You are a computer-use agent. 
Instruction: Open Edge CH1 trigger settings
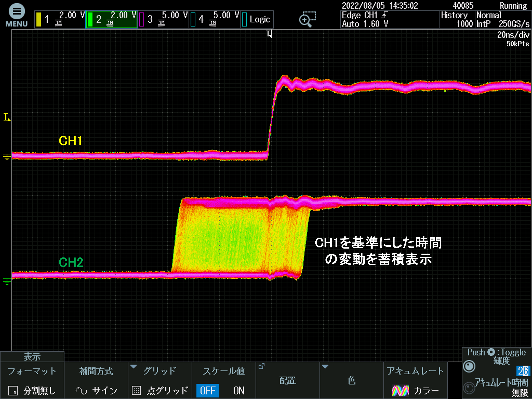point(390,20)
